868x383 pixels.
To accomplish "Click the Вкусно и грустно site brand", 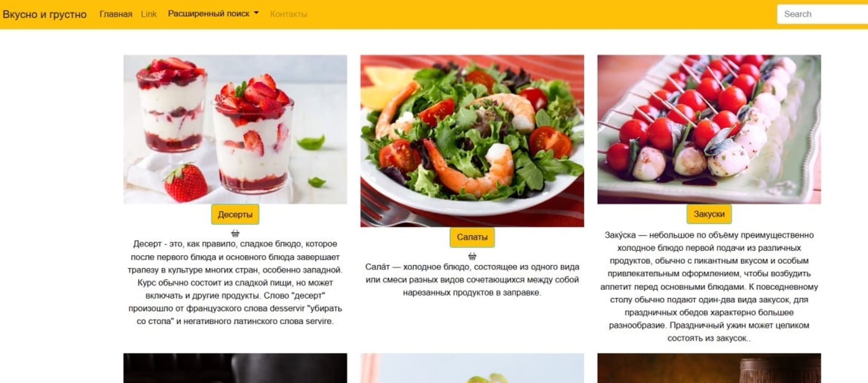I will (x=44, y=14).
